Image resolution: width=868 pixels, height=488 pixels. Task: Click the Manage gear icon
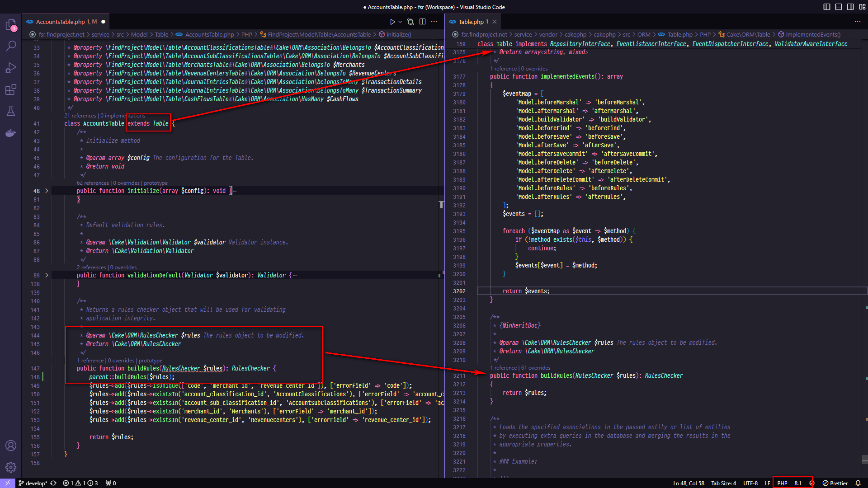point(11,467)
